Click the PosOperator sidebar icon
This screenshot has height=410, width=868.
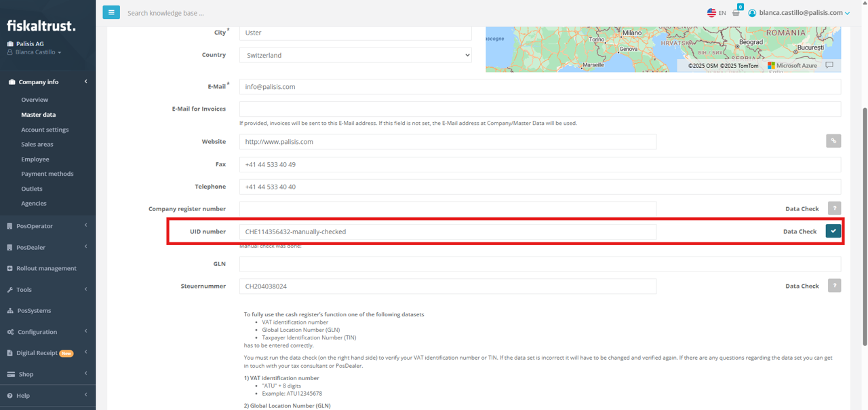(9, 226)
